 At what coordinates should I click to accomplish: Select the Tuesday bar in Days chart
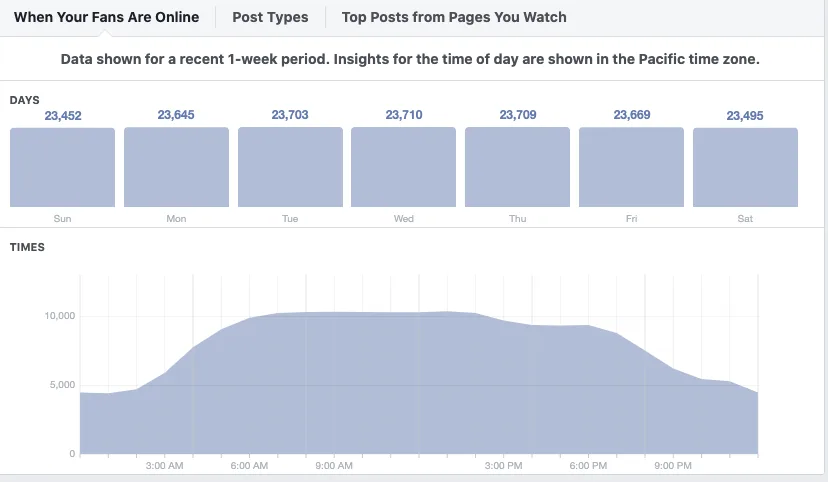pos(290,167)
